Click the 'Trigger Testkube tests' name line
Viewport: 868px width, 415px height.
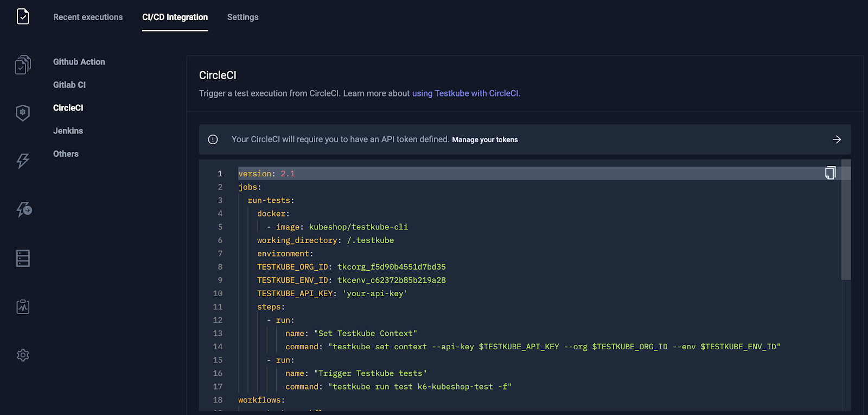[x=356, y=373]
